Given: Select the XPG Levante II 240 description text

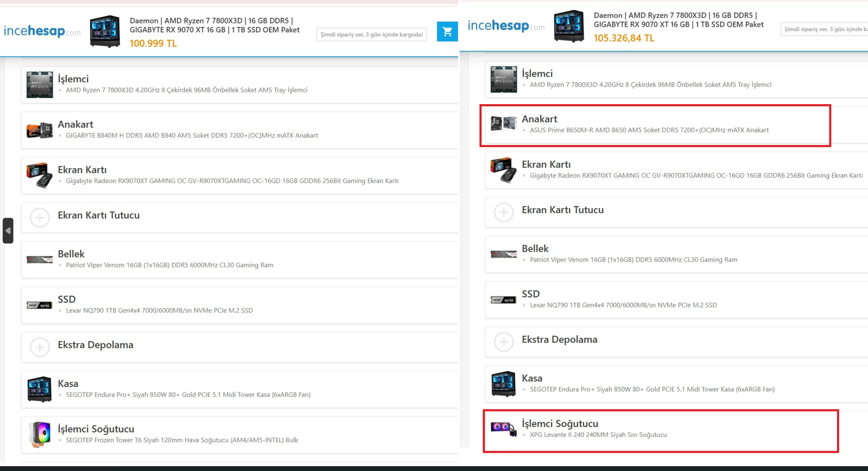Looking at the screenshot, I should click(598, 435).
